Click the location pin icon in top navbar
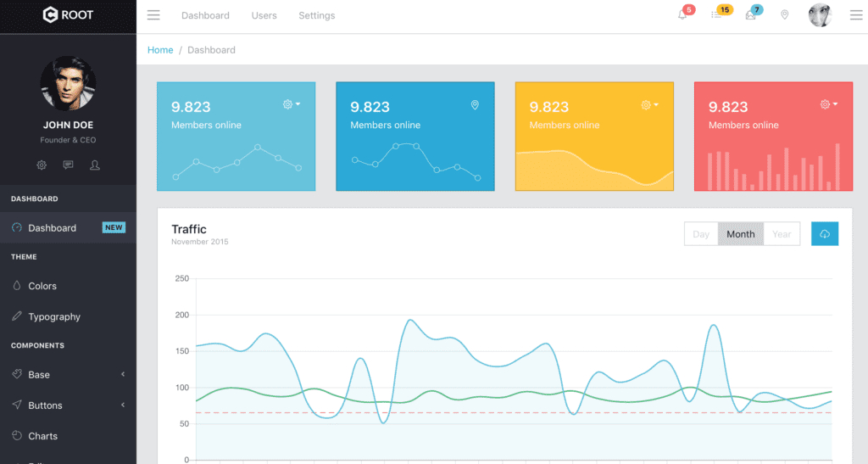 point(784,15)
